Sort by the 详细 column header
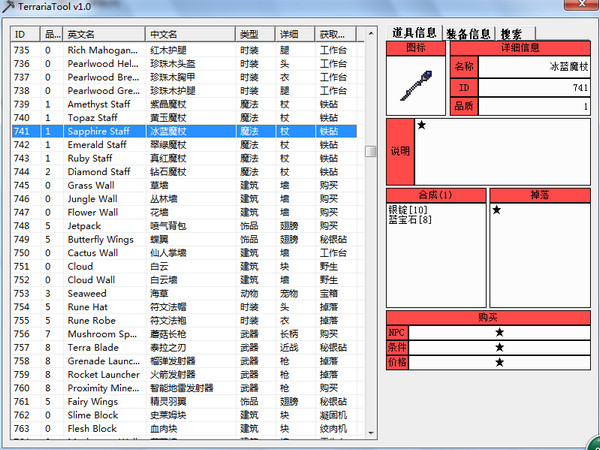The height and width of the screenshot is (450, 600). pyautogui.click(x=295, y=34)
